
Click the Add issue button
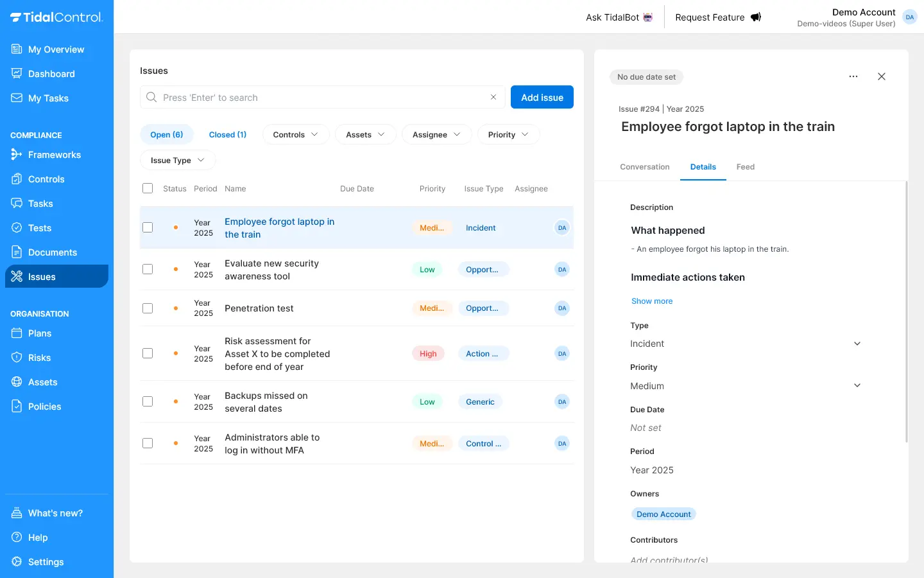[542, 98]
